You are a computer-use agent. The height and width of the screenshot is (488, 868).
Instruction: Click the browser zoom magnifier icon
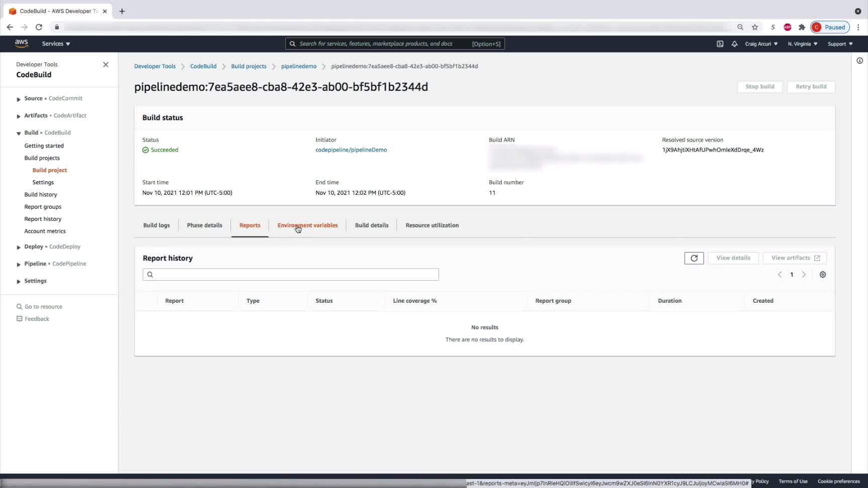tap(740, 27)
